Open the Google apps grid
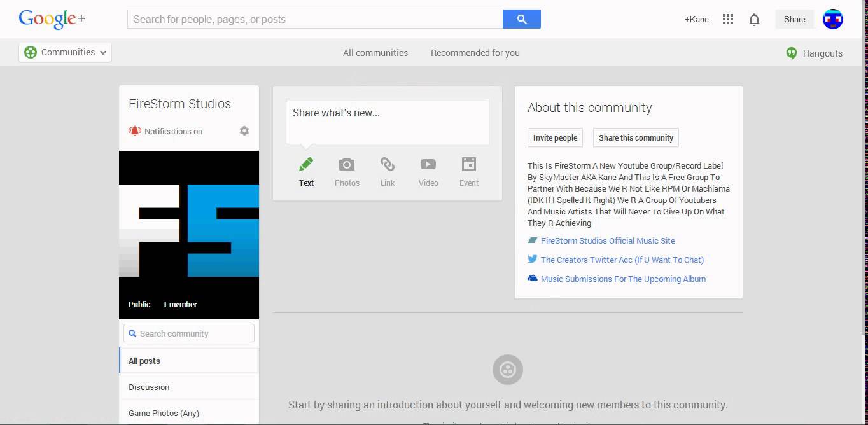Viewport: 868px width, 425px height. coord(728,19)
